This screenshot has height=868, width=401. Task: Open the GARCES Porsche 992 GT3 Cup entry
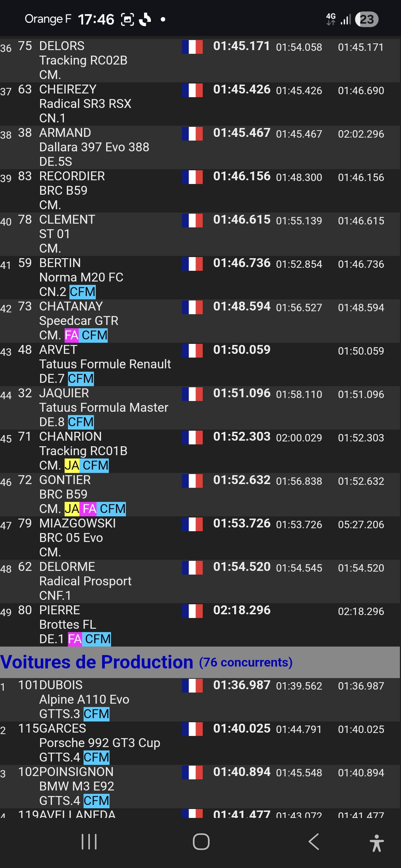point(100,743)
